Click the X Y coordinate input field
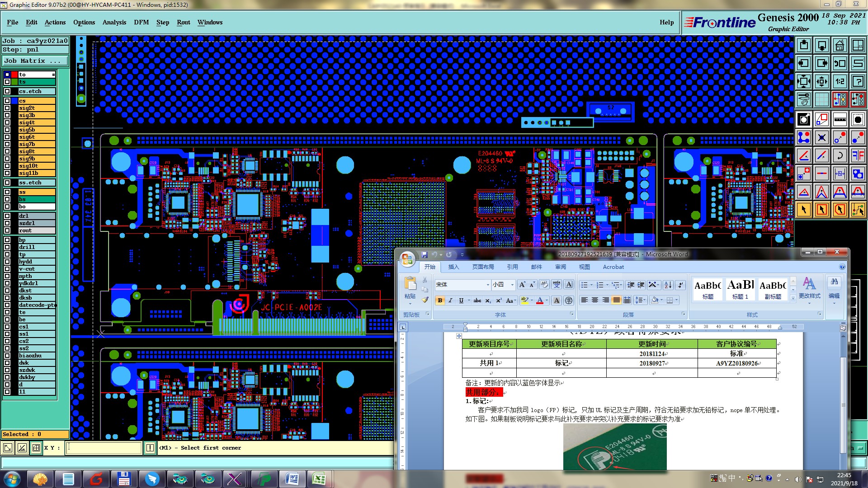 pyautogui.click(x=104, y=448)
